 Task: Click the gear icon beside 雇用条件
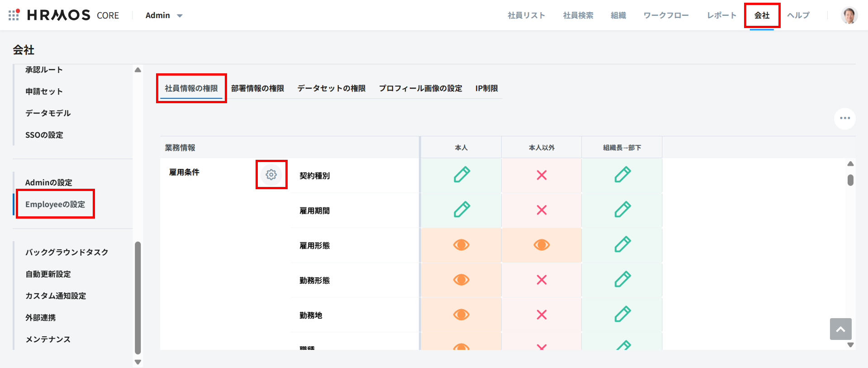coord(271,175)
